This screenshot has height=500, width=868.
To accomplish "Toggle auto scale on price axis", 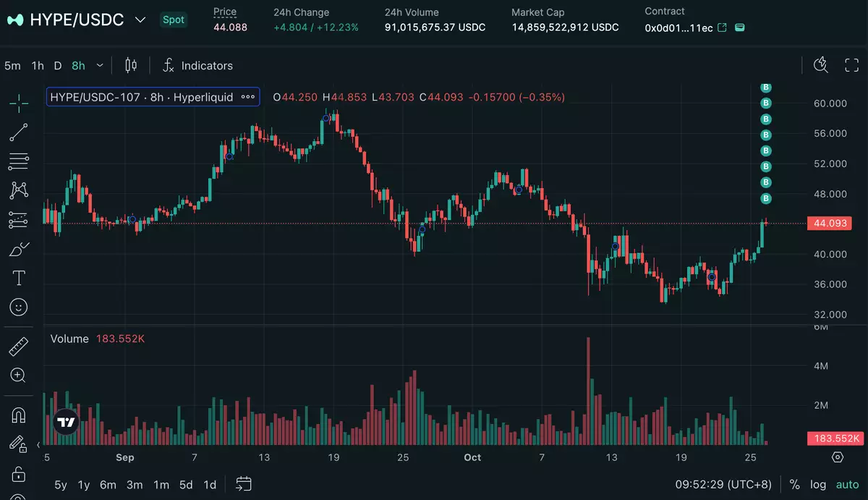I will [x=847, y=485].
